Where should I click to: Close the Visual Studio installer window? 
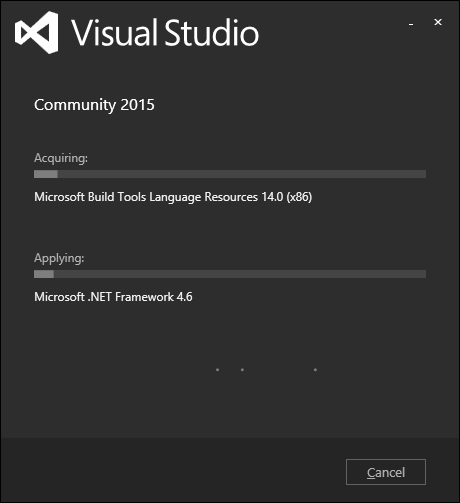point(438,22)
